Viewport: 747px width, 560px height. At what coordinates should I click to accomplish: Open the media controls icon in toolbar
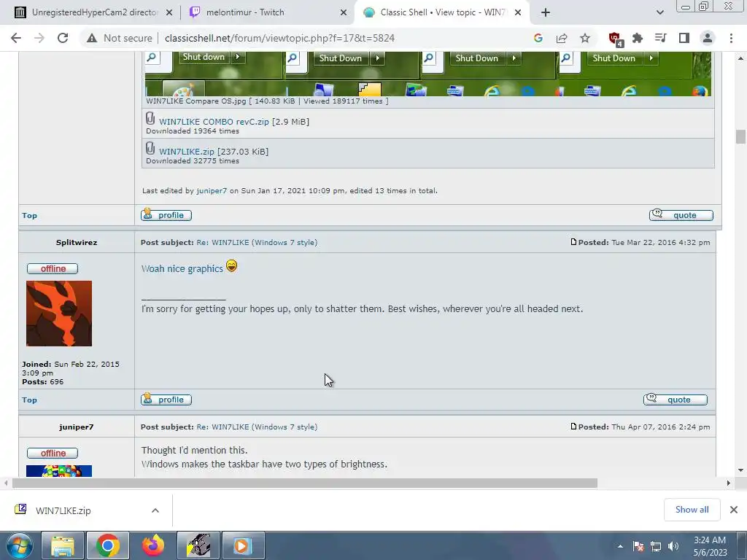click(x=661, y=38)
